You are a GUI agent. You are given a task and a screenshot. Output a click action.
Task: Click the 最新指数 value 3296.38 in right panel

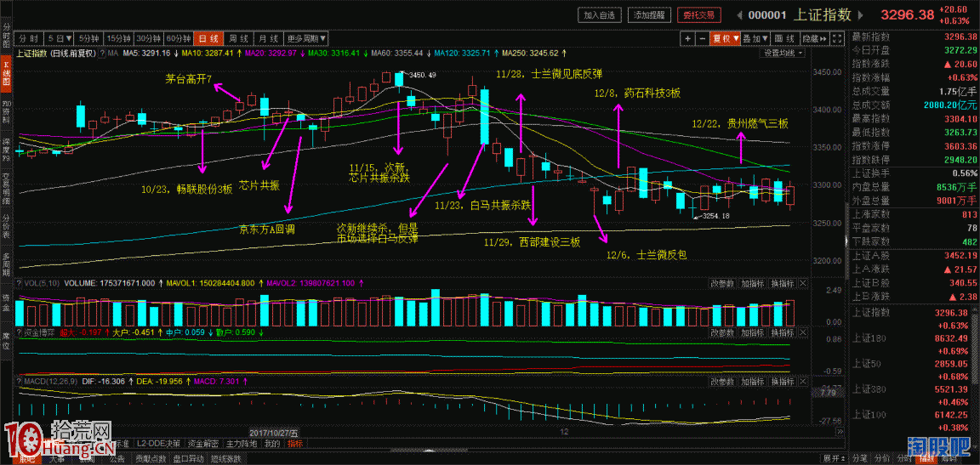[x=960, y=37]
